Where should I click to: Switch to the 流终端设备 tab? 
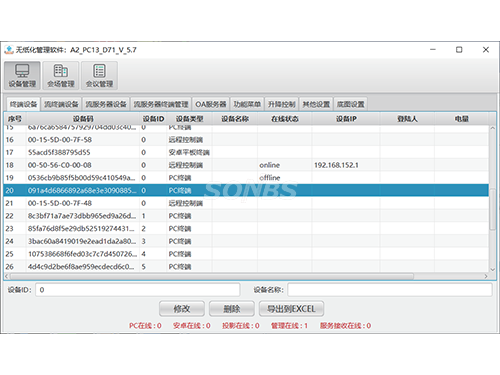61,104
